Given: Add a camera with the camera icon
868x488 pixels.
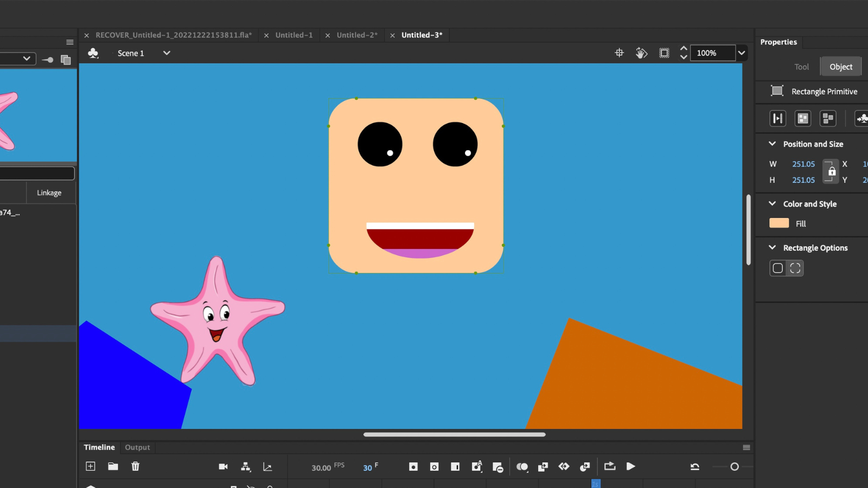Looking at the screenshot, I should click(223, 466).
